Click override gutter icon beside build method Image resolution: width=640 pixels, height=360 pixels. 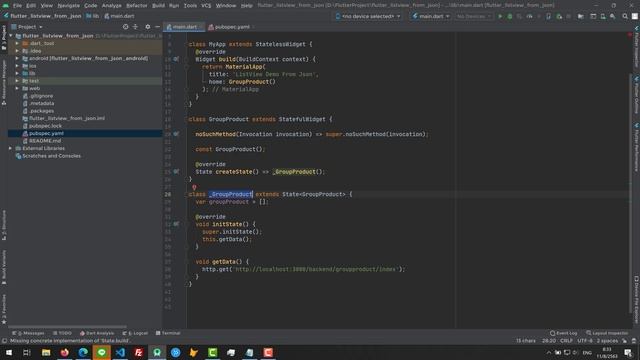176,59
